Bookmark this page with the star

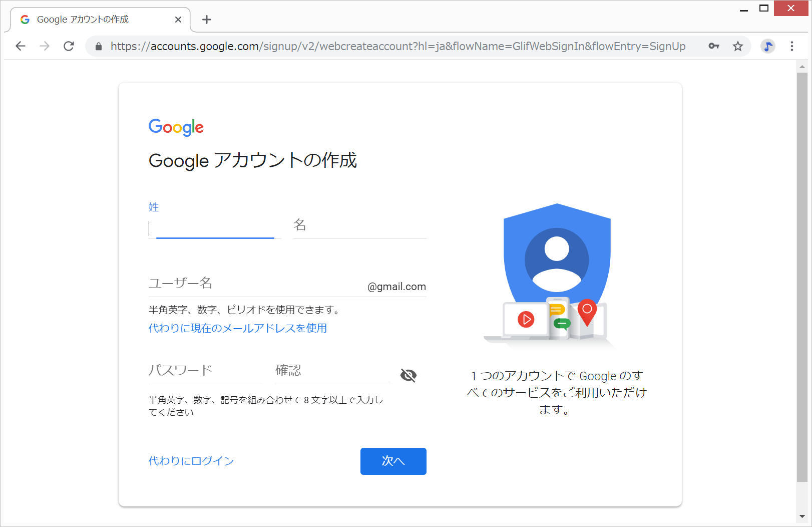coord(738,46)
